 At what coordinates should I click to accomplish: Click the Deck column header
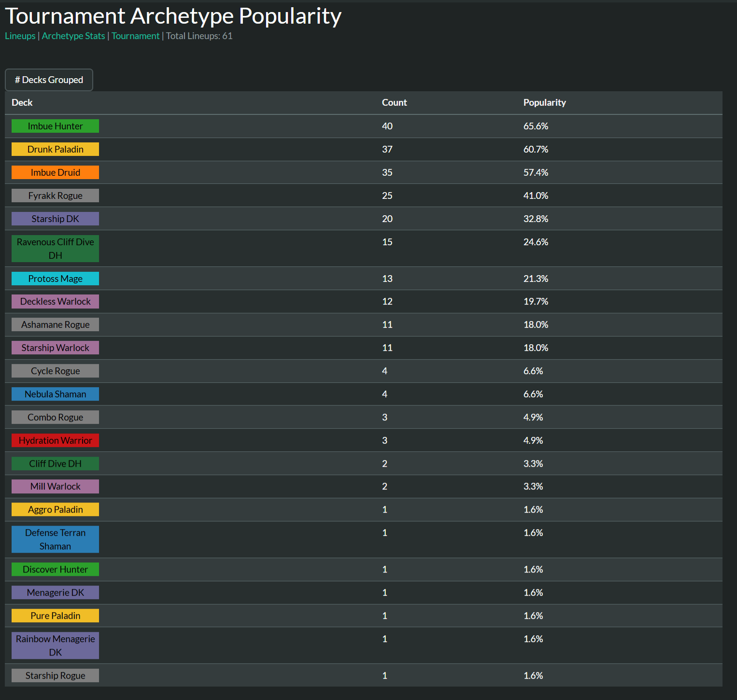point(22,103)
